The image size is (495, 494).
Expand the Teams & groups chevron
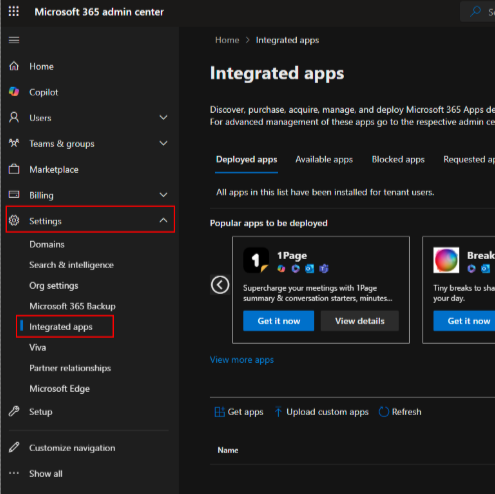163,143
